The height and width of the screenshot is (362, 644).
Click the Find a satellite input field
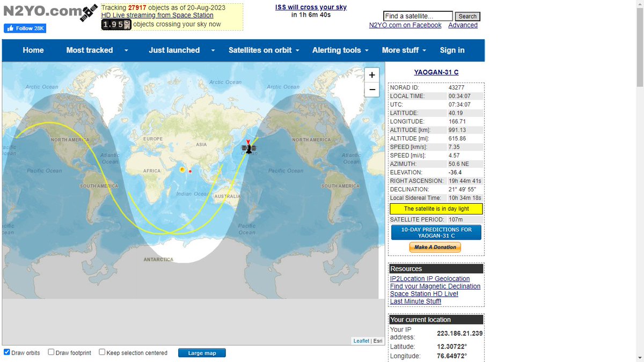[x=418, y=16]
